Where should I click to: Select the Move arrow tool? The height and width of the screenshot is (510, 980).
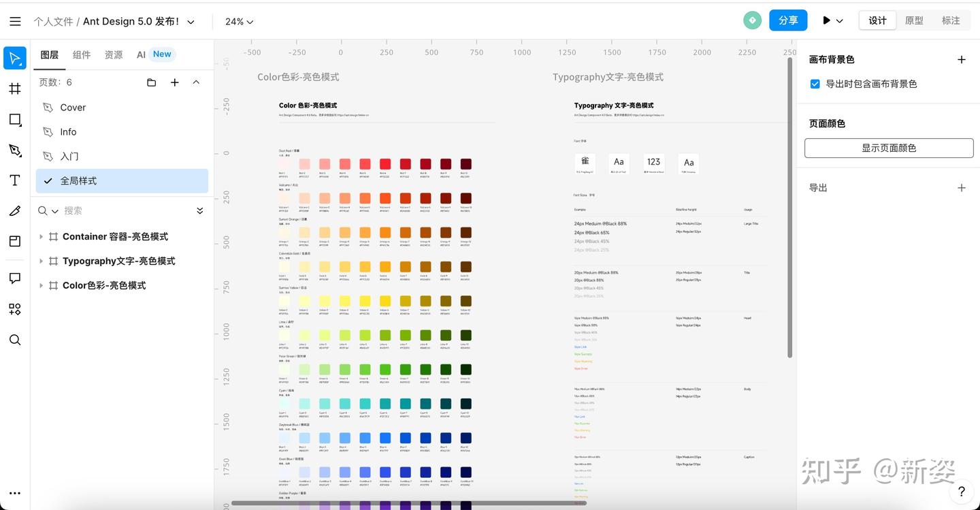pyautogui.click(x=15, y=58)
